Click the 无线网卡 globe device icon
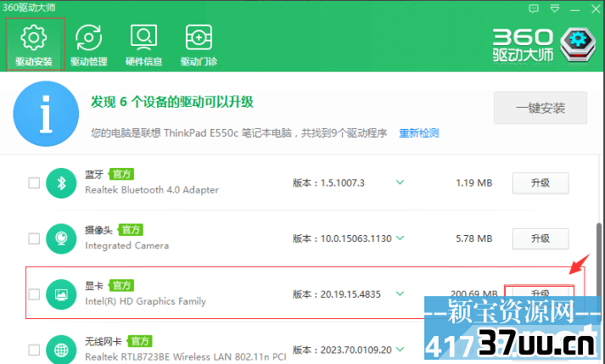 pos(61,350)
